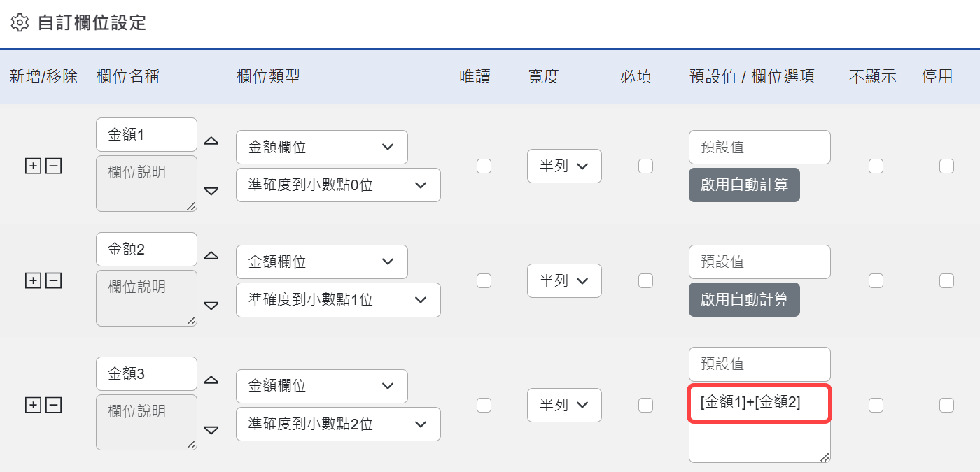Move 金額1 field down with the arrow
This screenshot has height=472, width=980.
pyautogui.click(x=211, y=191)
